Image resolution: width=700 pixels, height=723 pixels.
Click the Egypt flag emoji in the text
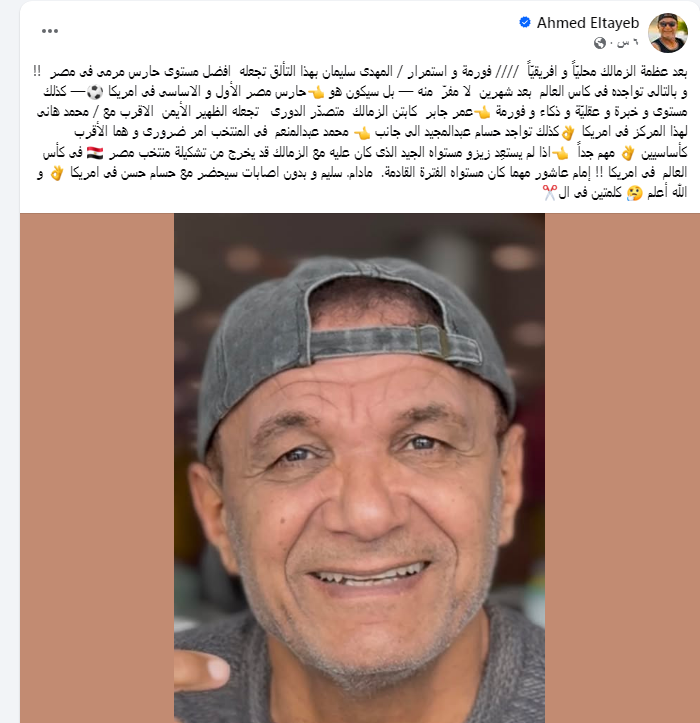95,153
